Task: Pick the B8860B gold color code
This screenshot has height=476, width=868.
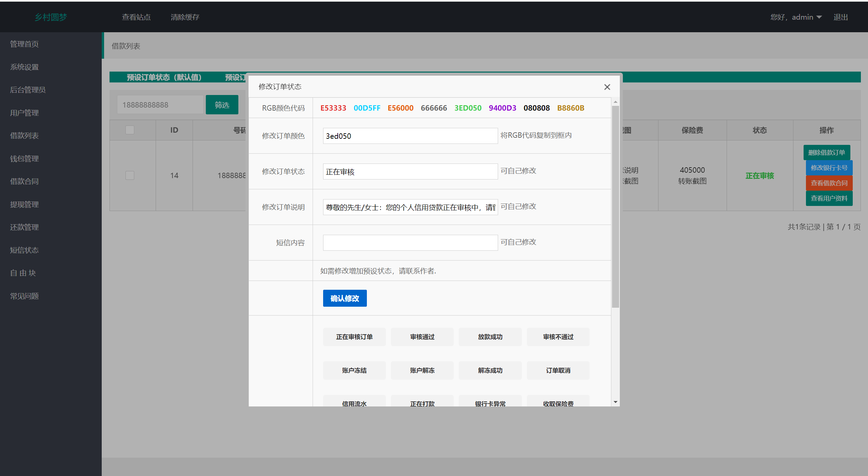Action: [x=571, y=108]
